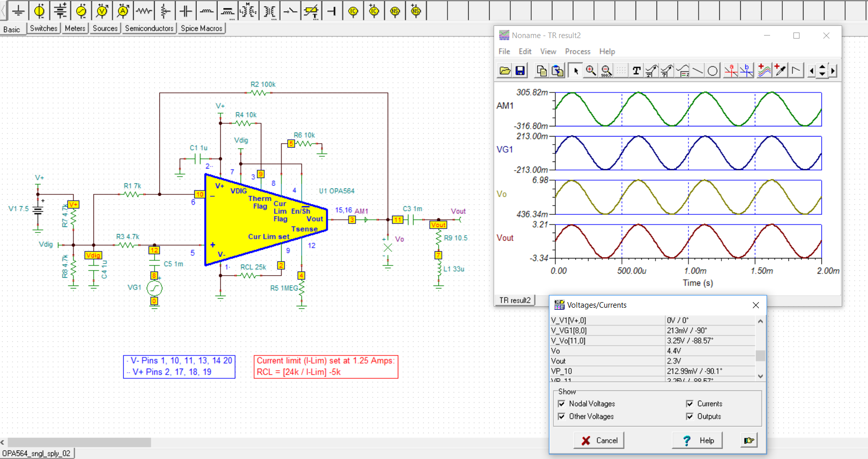
Task: Click Copy icon in result toolbar
Action: [x=542, y=71]
